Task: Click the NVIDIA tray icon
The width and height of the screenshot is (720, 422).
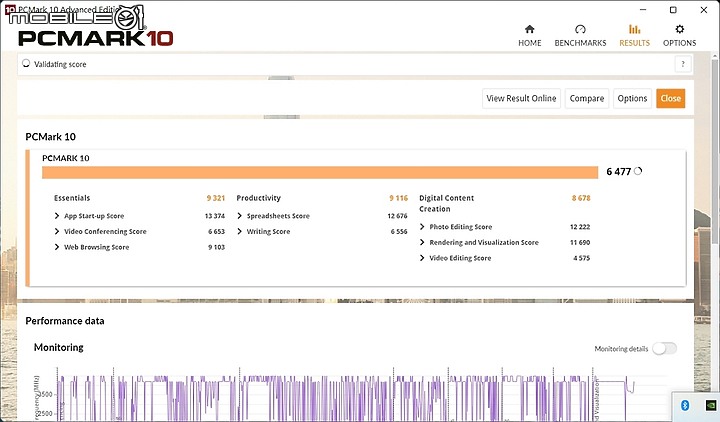Action: click(x=711, y=405)
